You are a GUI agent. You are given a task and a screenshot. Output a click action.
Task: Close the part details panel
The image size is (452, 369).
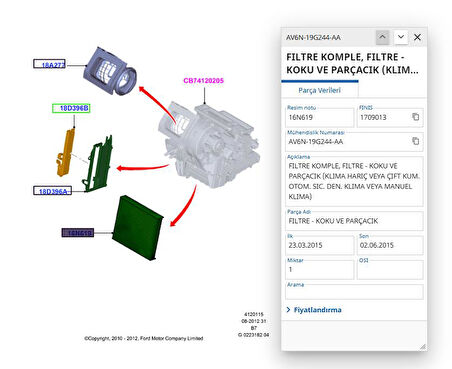tap(417, 37)
